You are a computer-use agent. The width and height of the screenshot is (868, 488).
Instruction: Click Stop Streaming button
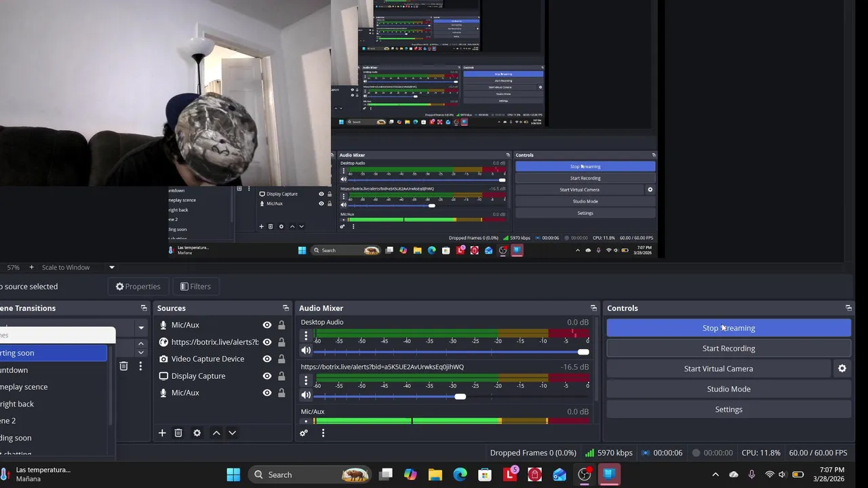click(x=729, y=328)
